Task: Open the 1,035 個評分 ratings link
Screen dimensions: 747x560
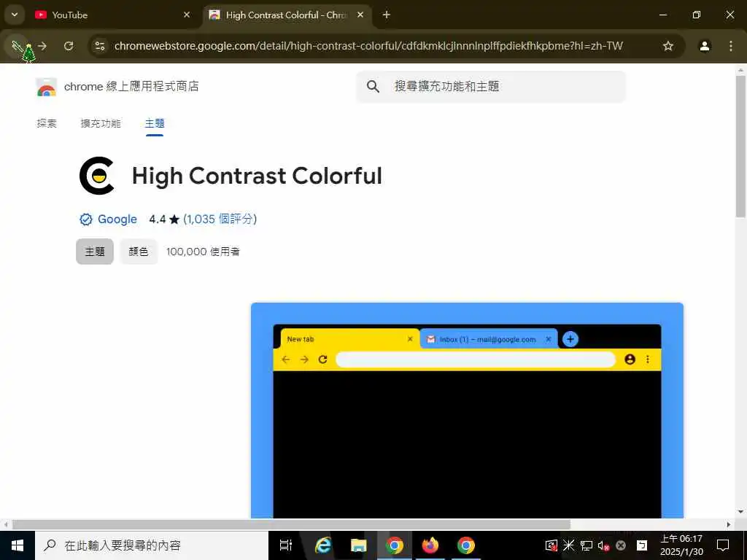Action: (220, 219)
